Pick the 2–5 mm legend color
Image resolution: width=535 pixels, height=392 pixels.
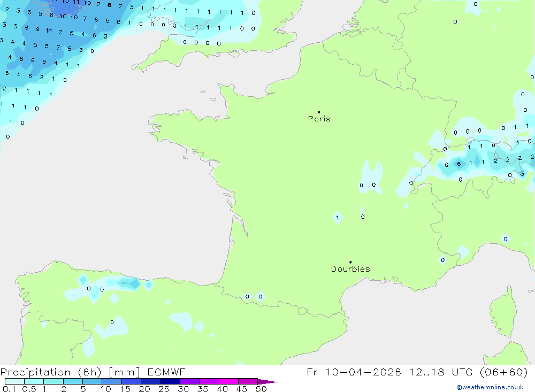click(x=73, y=381)
